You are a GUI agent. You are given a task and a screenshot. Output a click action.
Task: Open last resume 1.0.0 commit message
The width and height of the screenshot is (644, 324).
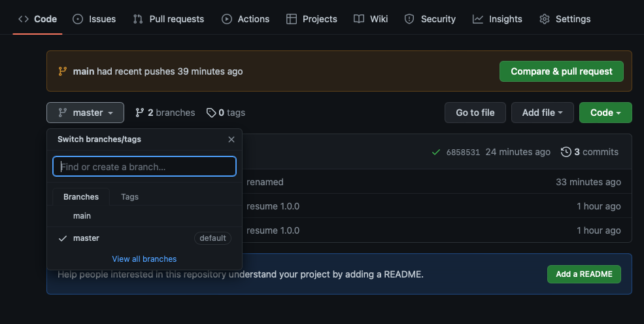coord(273,230)
